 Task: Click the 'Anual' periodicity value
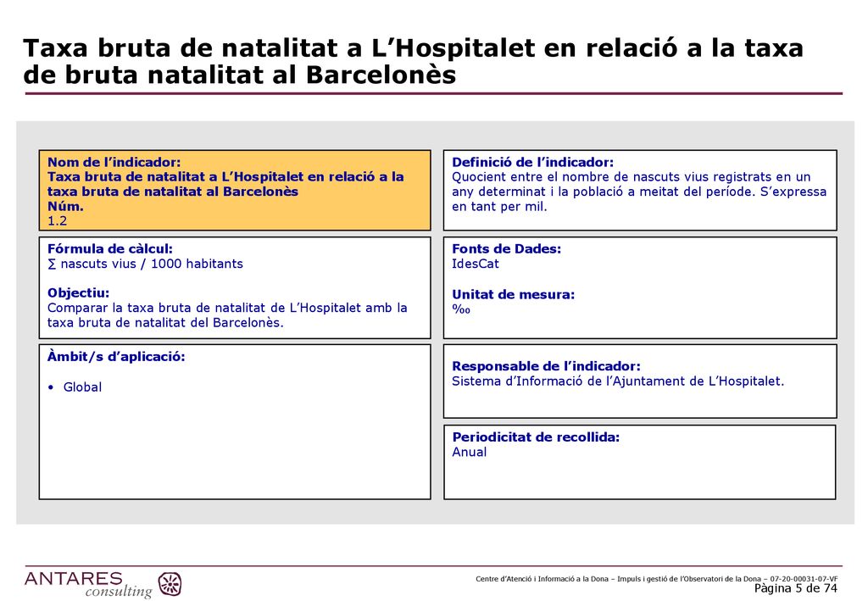[470, 452]
